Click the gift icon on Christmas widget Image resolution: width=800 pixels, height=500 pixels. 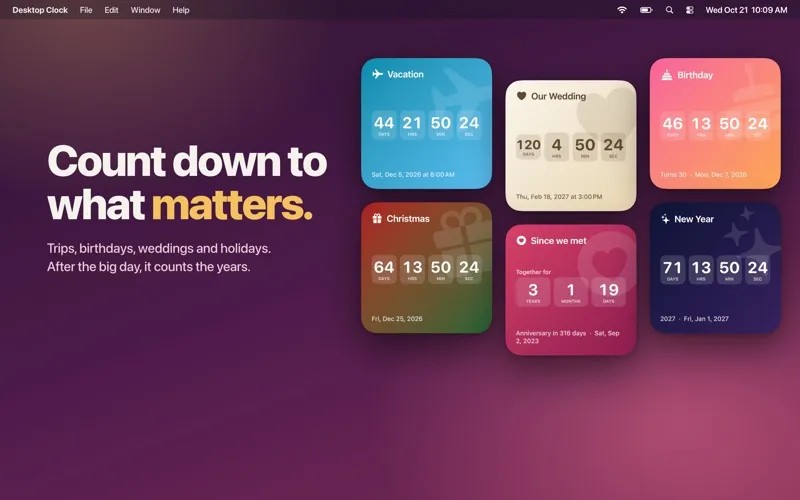pyautogui.click(x=377, y=218)
